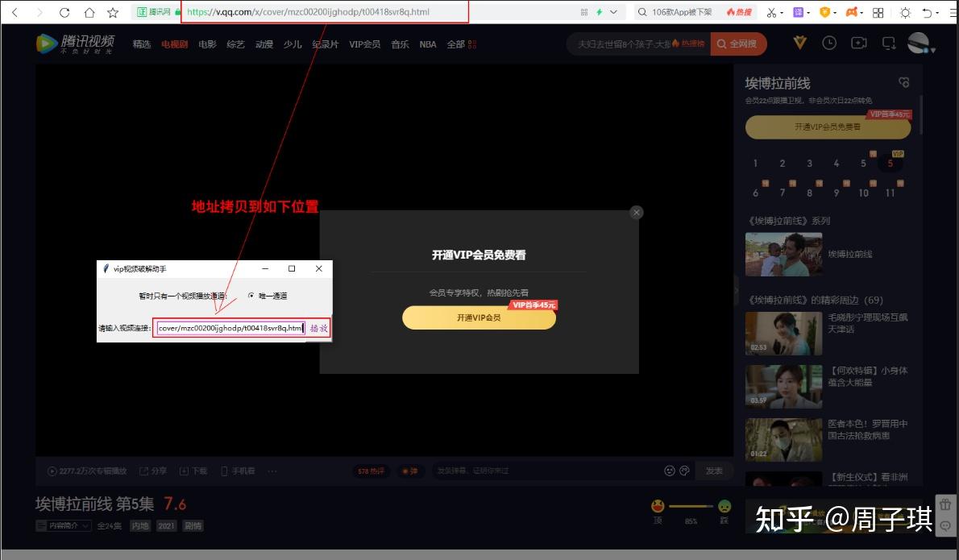The height and width of the screenshot is (560, 959).
Task: Open the 动漫 navigation tab
Action: pos(264,44)
